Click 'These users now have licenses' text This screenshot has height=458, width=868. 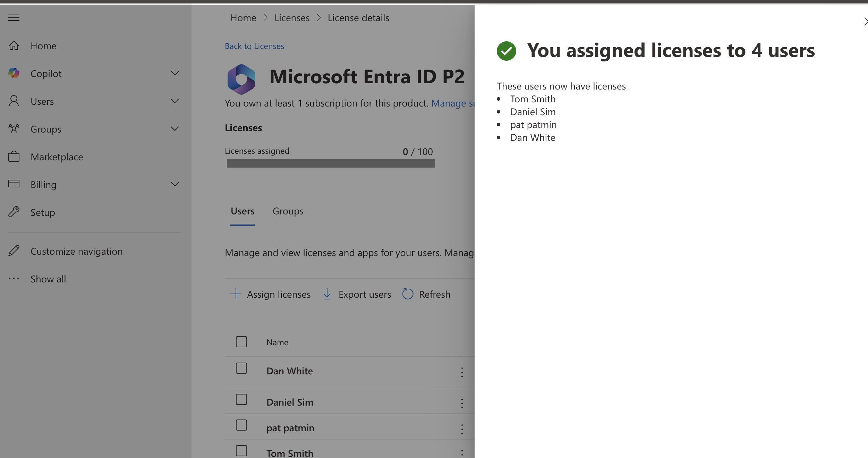tap(561, 86)
